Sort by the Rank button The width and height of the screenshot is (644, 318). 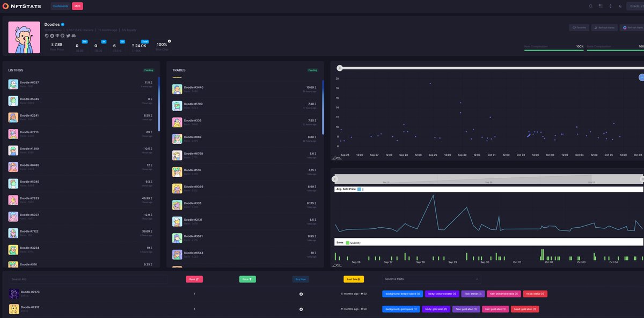(194, 279)
